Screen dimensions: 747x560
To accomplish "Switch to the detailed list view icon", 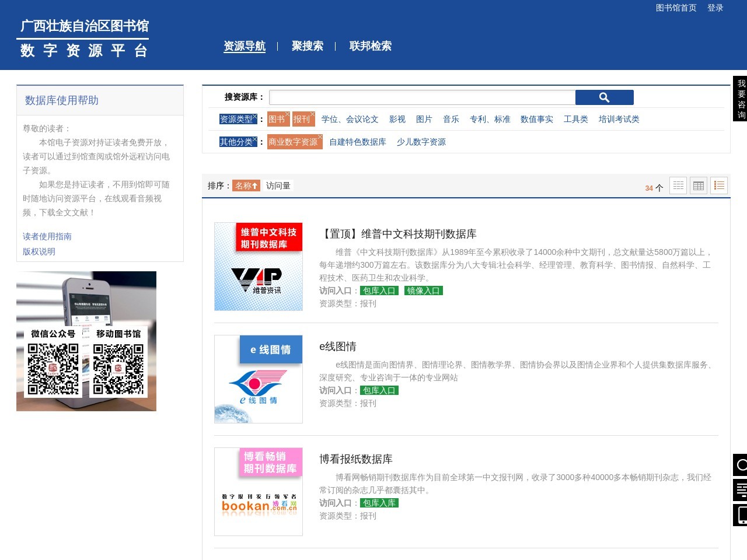I will click(x=718, y=185).
